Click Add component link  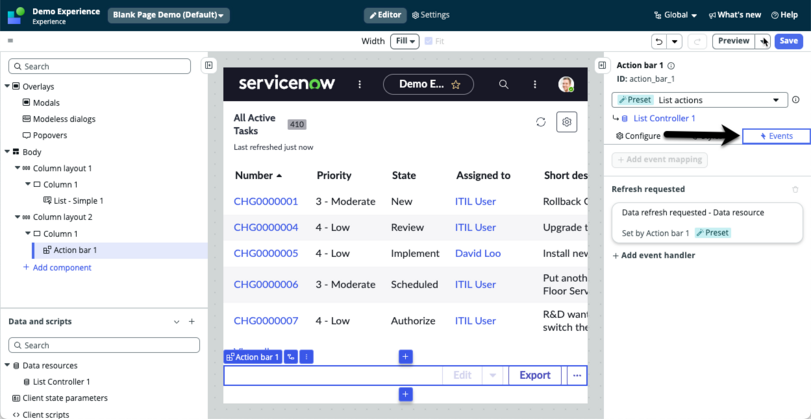pos(57,267)
